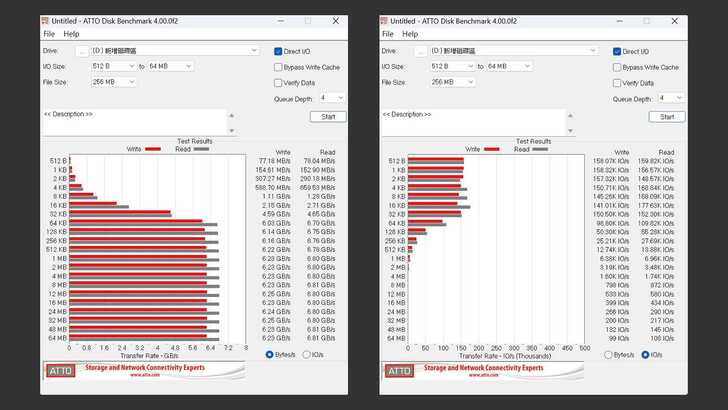Enable Verify Data in left window
The image size is (728, 410).
[x=278, y=83]
